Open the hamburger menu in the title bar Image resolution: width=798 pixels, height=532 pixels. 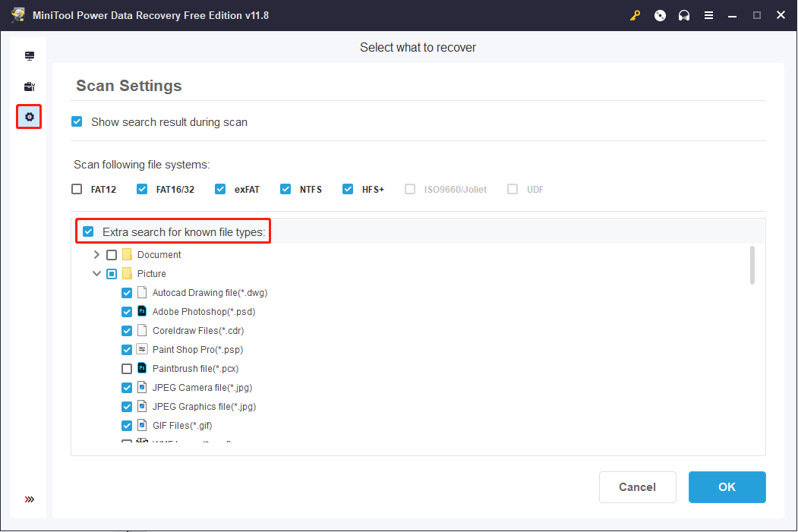(x=708, y=15)
